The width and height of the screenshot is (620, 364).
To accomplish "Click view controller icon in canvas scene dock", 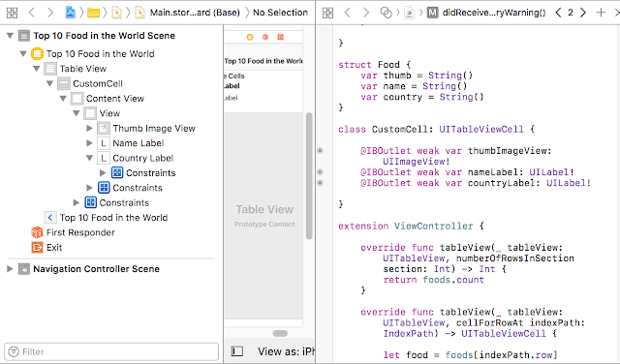I will (250, 37).
